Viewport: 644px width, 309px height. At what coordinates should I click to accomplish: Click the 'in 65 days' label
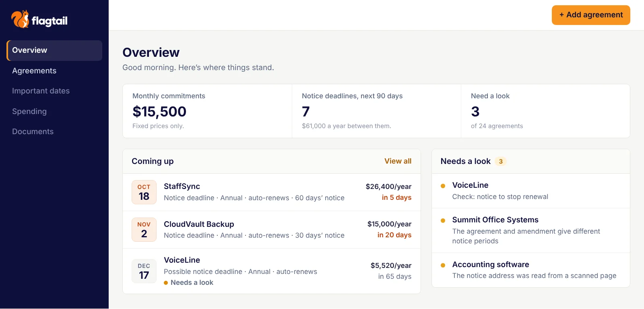tap(394, 276)
